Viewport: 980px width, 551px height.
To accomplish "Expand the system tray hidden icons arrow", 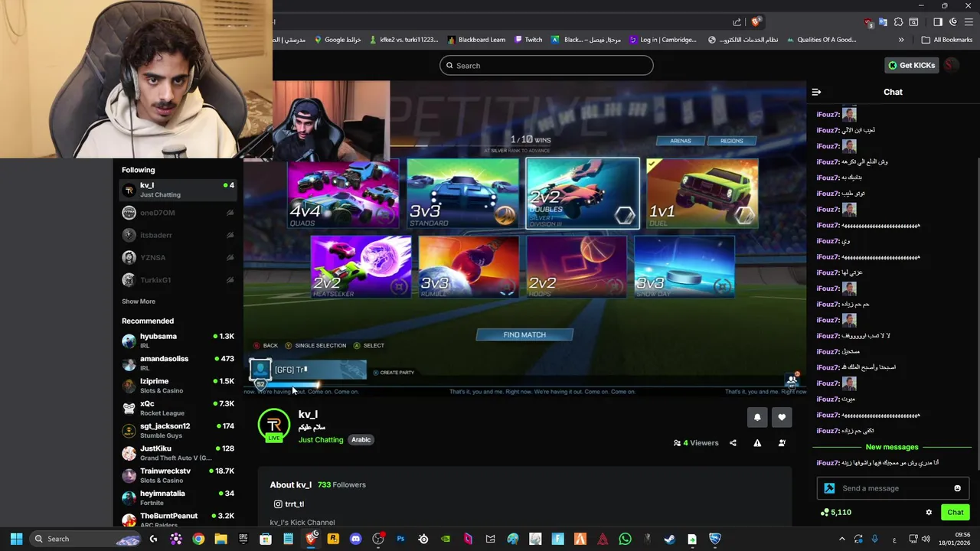I will 842,539.
